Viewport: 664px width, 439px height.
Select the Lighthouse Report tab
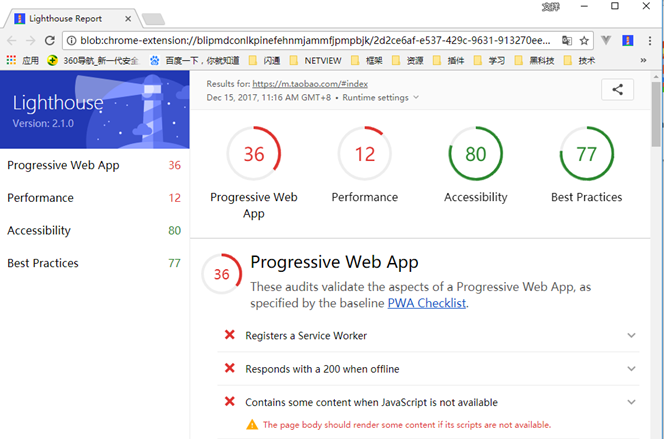point(72,19)
